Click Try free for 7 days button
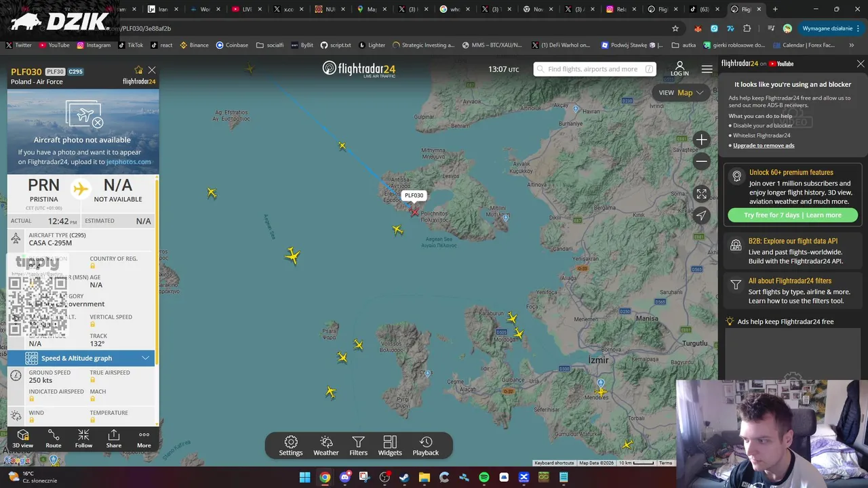Screen dimensions: 868x488 793,215
